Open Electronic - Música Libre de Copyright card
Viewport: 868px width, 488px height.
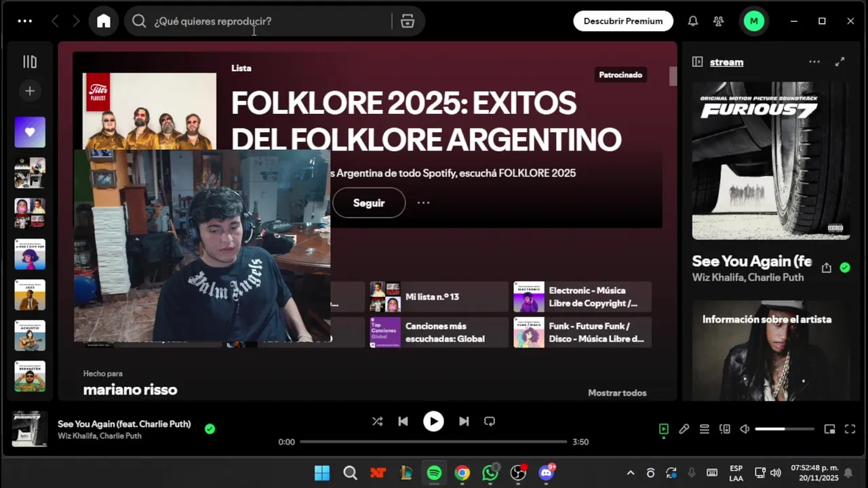[x=583, y=297]
